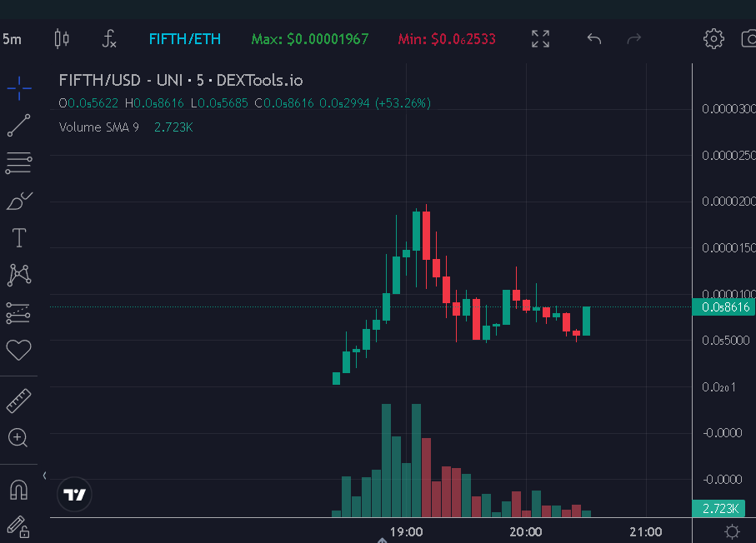This screenshot has width=756, height=543.
Task: Open the XABCD Pattern tool
Action: pos(18,275)
